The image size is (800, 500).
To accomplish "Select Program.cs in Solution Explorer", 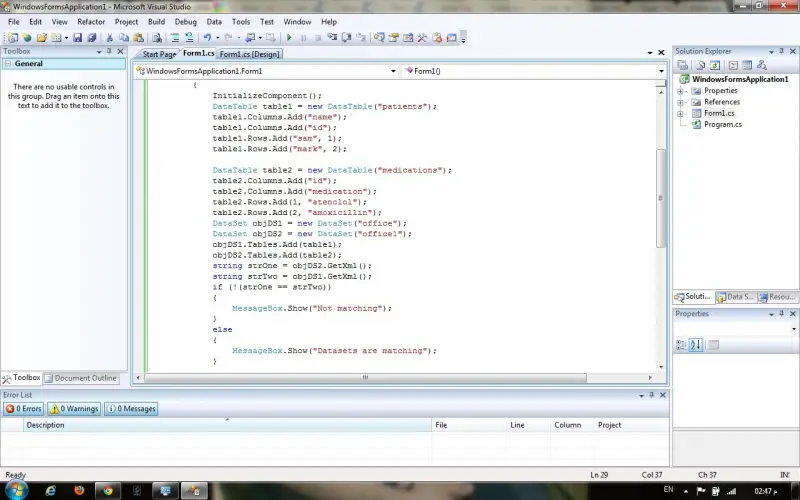I will [723, 124].
